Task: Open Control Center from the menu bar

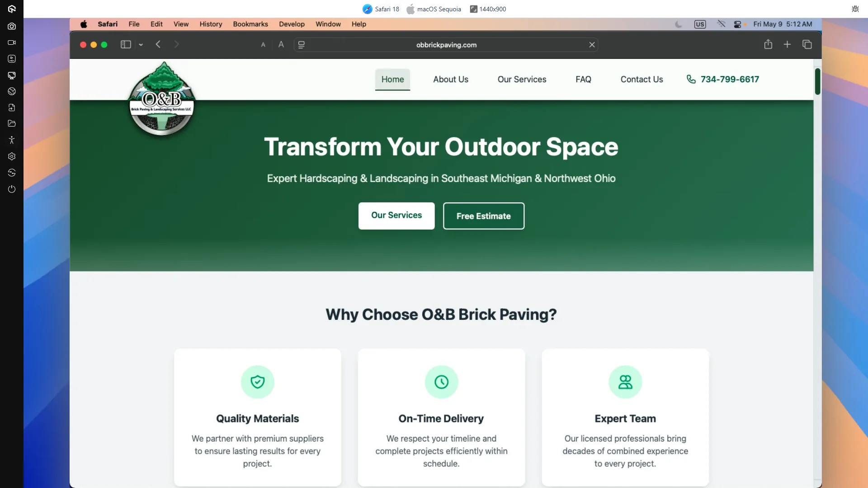Action: click(x=738, y=24)
